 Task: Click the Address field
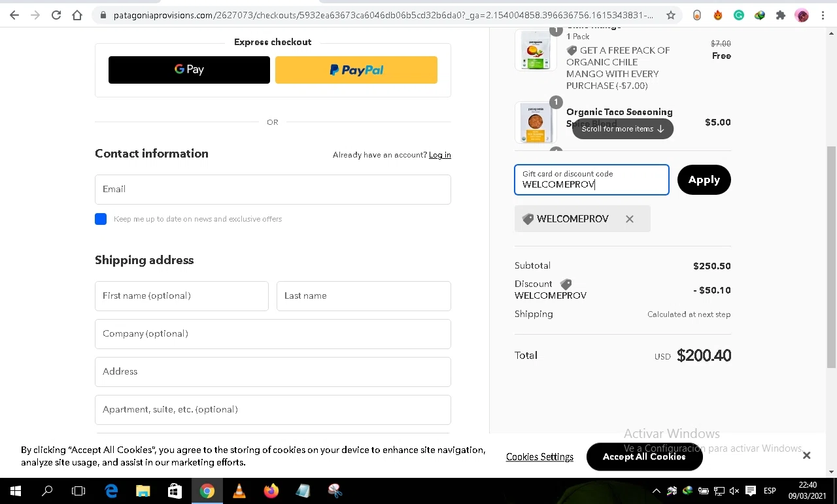point(273,372)
